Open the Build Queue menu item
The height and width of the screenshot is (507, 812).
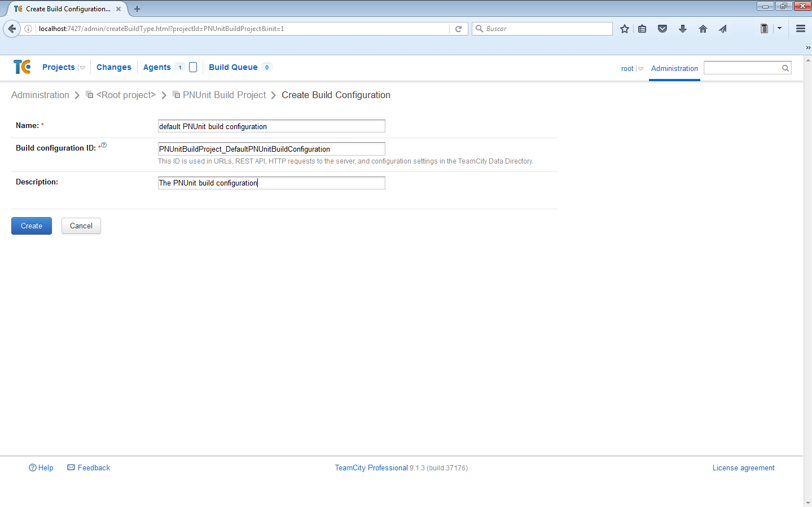(233, 67)
